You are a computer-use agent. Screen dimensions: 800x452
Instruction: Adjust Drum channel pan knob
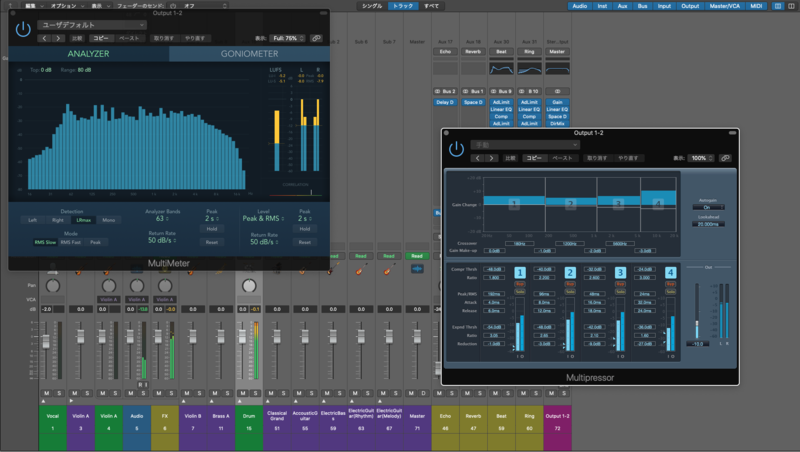pos(249,286)
